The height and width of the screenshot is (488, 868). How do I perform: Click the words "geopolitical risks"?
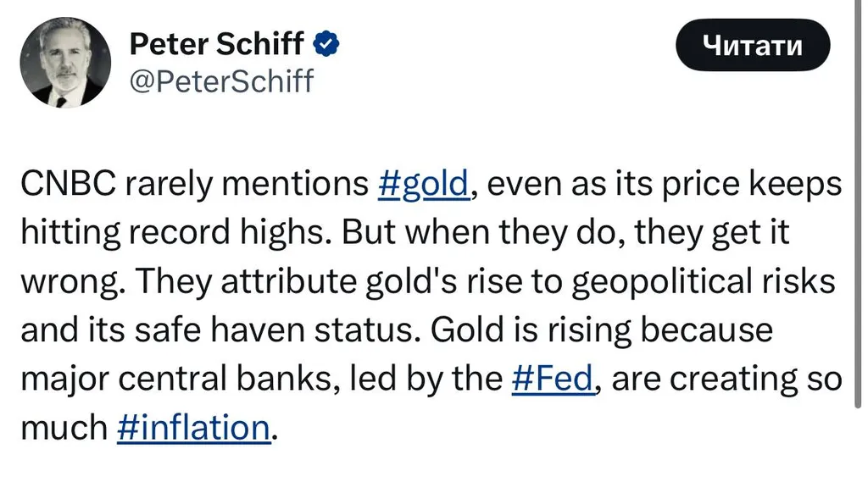click(x=700, y=281)
